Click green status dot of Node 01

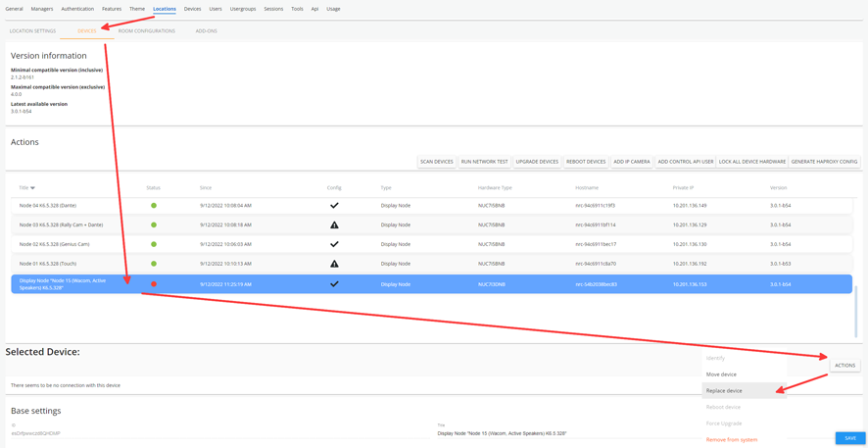[x=154, y=264]
